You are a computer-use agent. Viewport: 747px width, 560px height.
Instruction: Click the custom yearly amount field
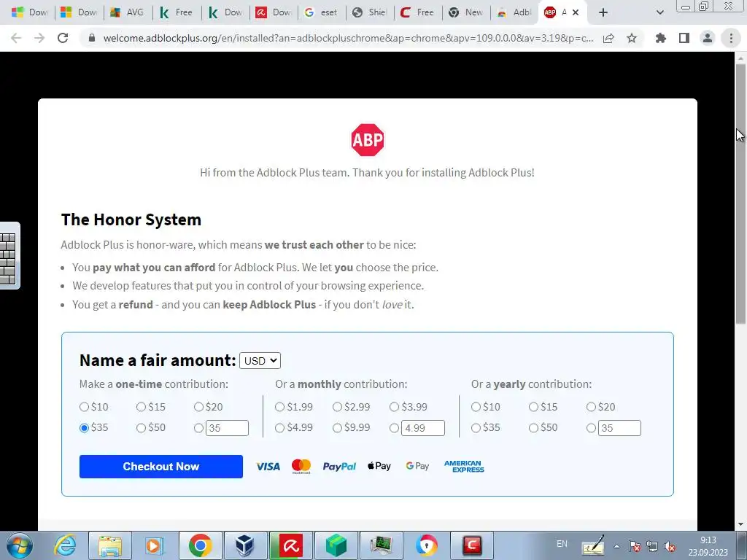619,428
